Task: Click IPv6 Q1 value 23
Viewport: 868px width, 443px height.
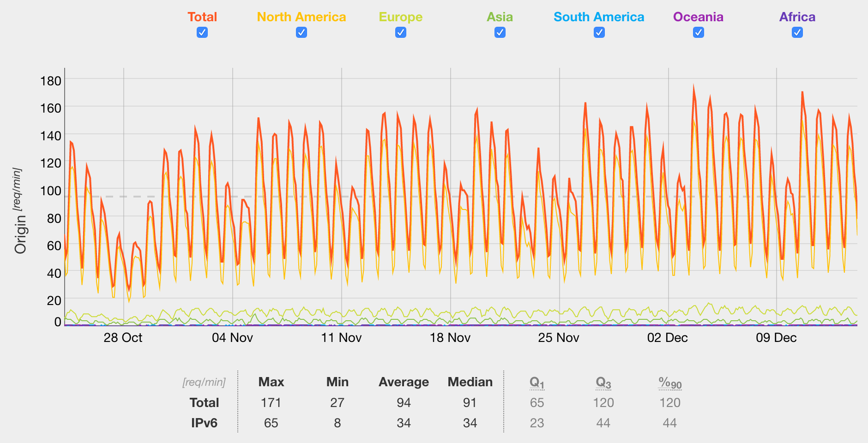Action: 537,423
